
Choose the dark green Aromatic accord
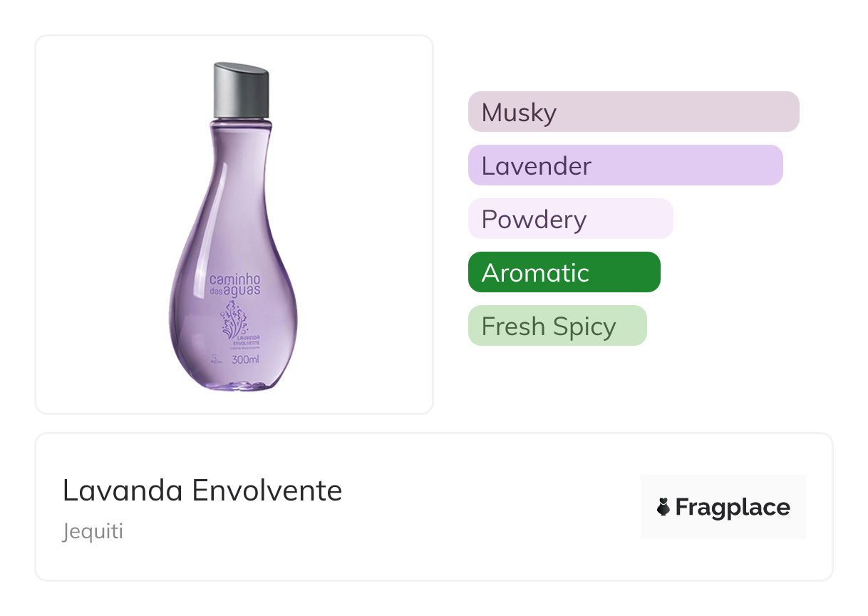564,272
